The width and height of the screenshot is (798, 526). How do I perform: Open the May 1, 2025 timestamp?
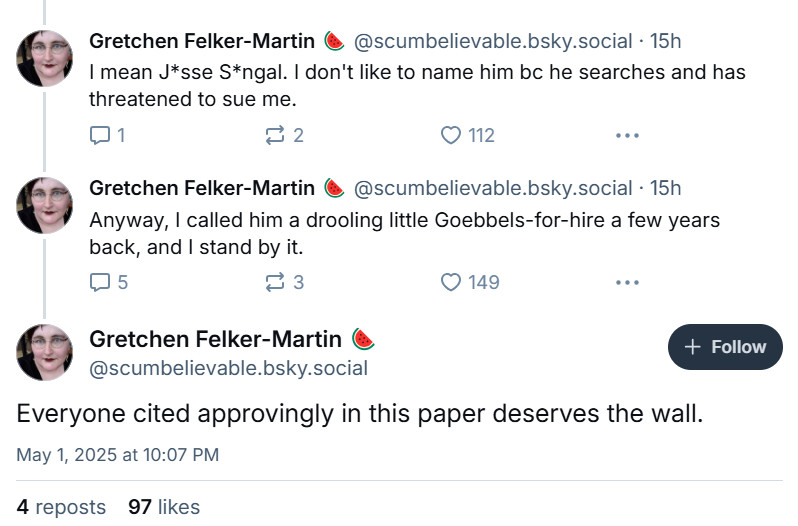(x=118, y=455)
